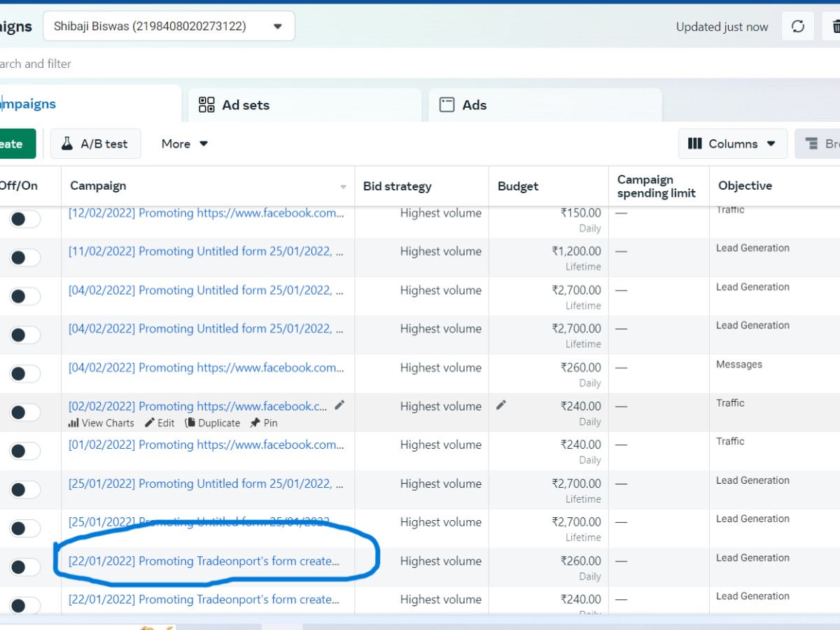Open the circled 22/01/2022 Tradeonport campaign link
840x630 pixels.
204,561
